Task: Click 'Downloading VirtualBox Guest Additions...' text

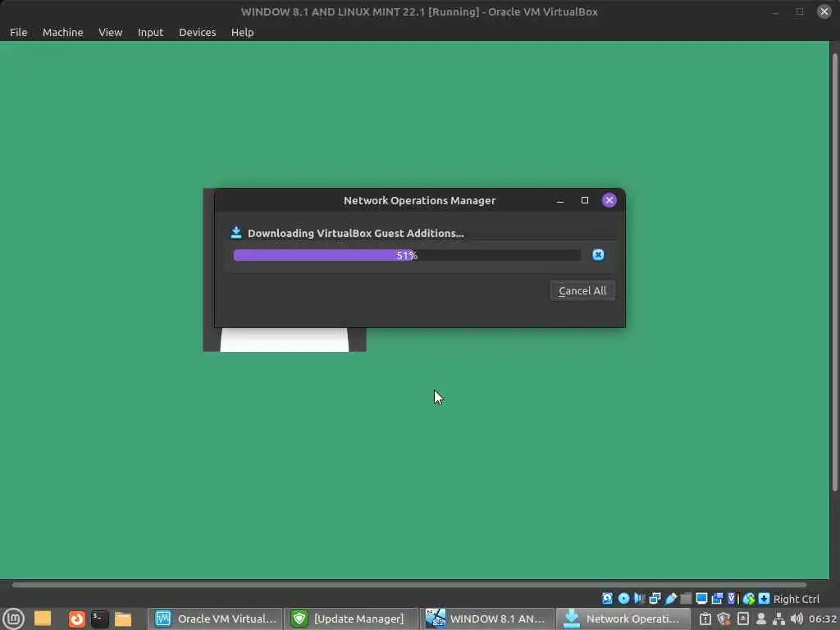Action: coord(356,233)
